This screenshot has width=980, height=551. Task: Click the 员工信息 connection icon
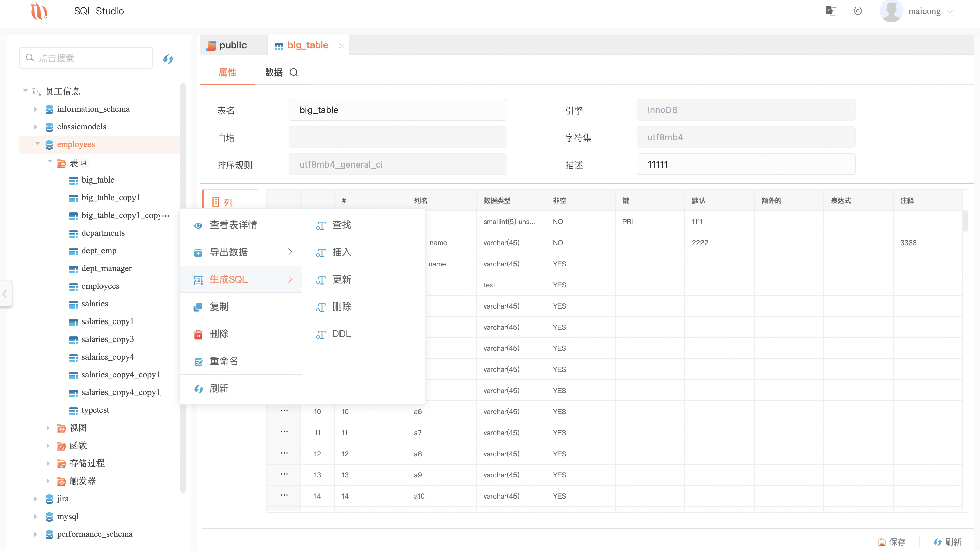tap(36, 91)
